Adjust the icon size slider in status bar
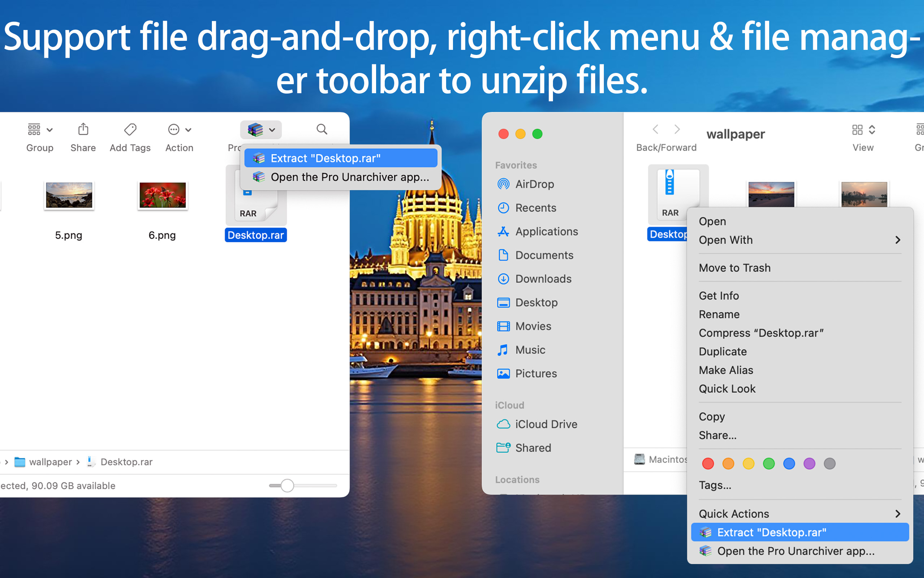This screenshot has width=924, height=578. pos(287,486)
